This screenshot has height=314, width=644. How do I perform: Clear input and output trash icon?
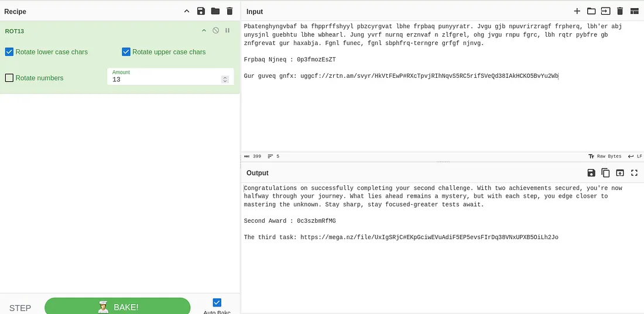620,11
